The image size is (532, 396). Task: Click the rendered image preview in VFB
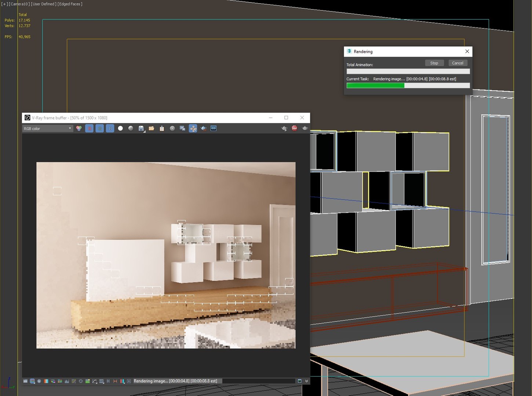pos(166,255)
